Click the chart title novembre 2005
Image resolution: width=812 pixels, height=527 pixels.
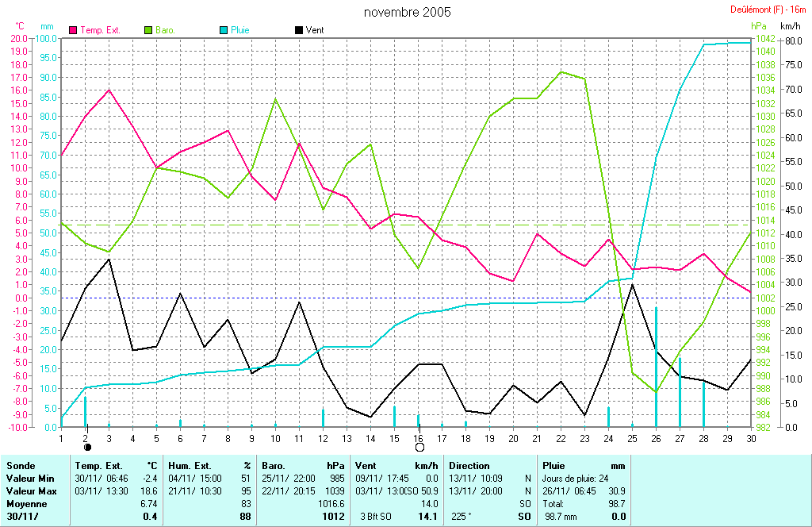click(407, 12)
